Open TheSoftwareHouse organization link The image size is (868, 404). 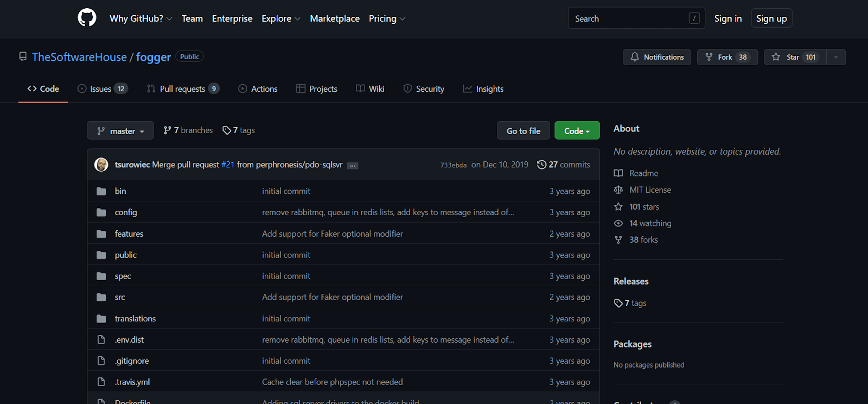point(79,57)
